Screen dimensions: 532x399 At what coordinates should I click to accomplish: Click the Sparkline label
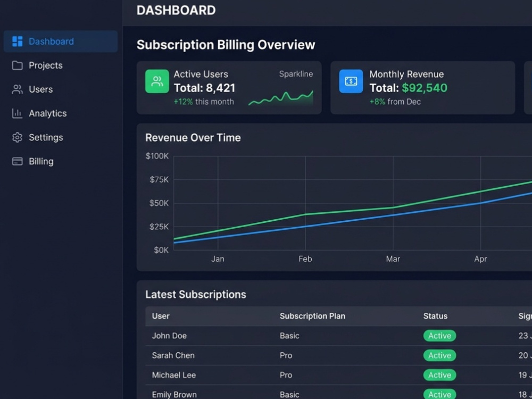click(296, 74)
